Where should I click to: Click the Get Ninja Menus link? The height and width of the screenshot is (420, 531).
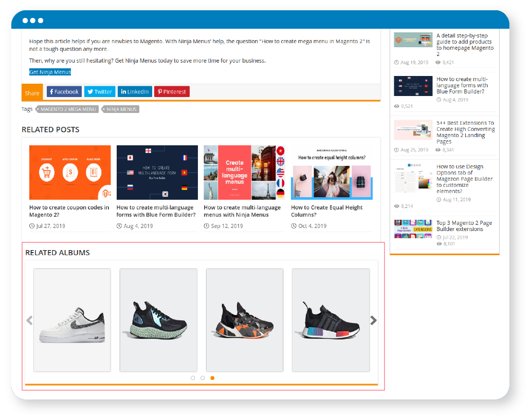(x=50, y=72)
